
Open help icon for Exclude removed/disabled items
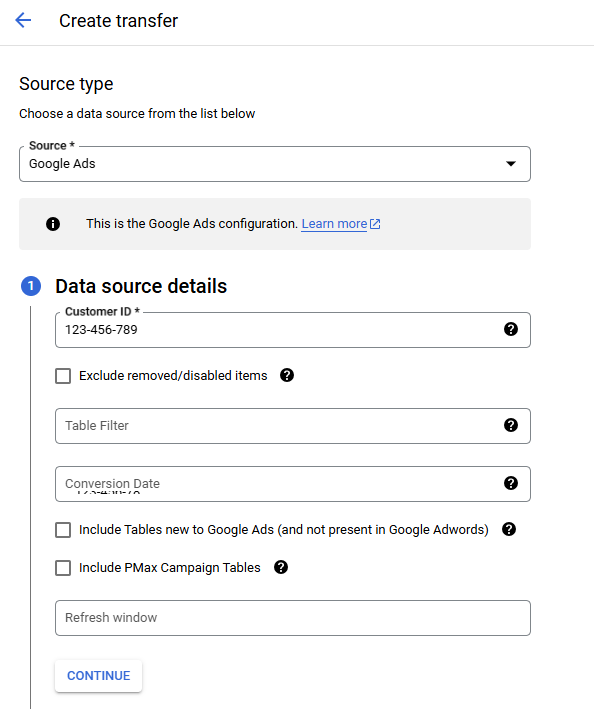pyautogui.click(x=287, y=375)
